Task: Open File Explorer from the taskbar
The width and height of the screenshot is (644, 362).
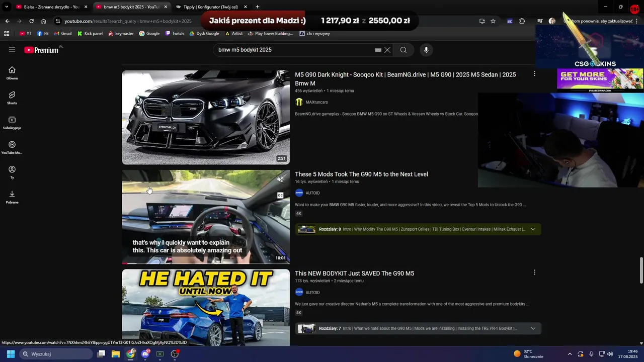Action: tap(115, 354)
